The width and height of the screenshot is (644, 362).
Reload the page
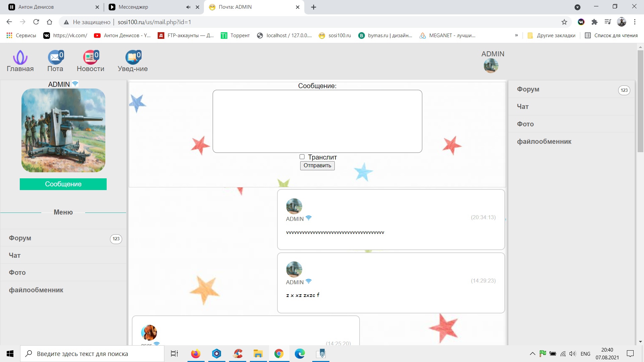click(x=36, y=22)
